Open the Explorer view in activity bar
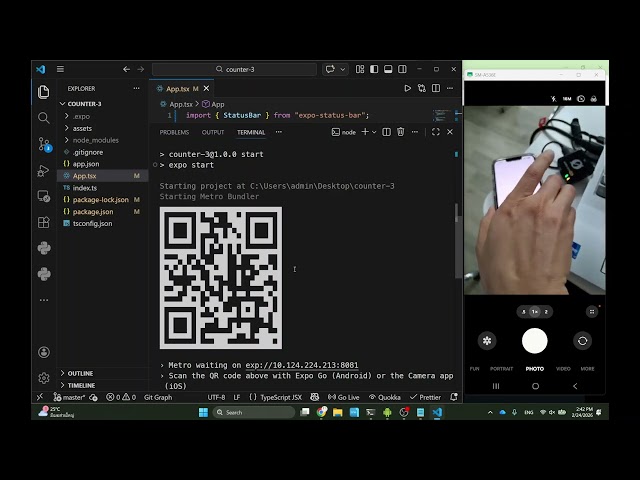 point(44,92)
